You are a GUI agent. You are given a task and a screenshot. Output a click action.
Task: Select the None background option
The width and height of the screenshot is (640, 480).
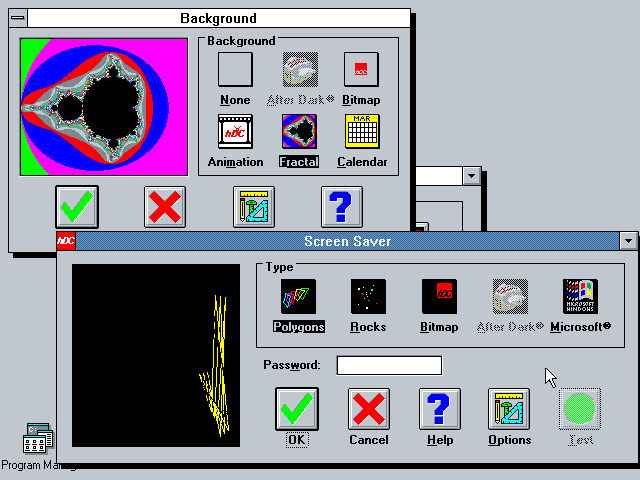click(235, 69)
